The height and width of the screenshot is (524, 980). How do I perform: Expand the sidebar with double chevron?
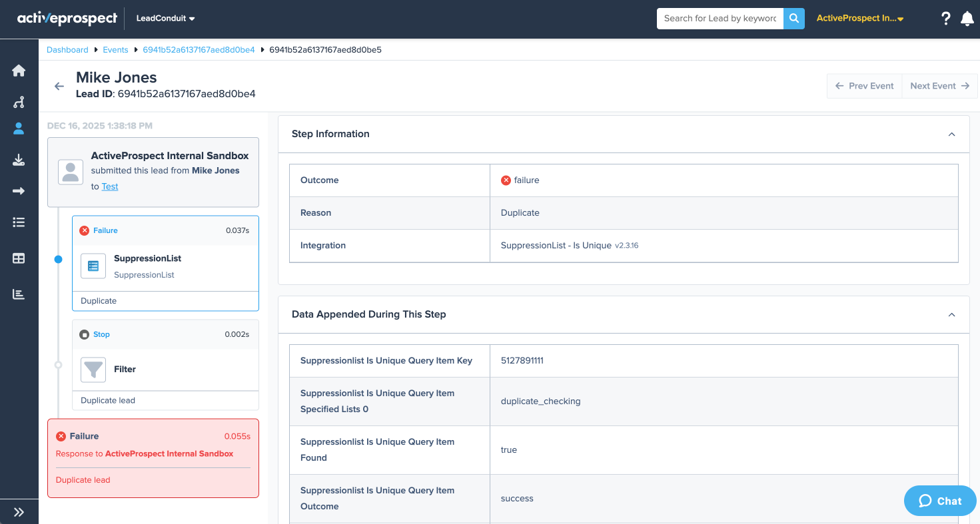(x=19, y=512)
